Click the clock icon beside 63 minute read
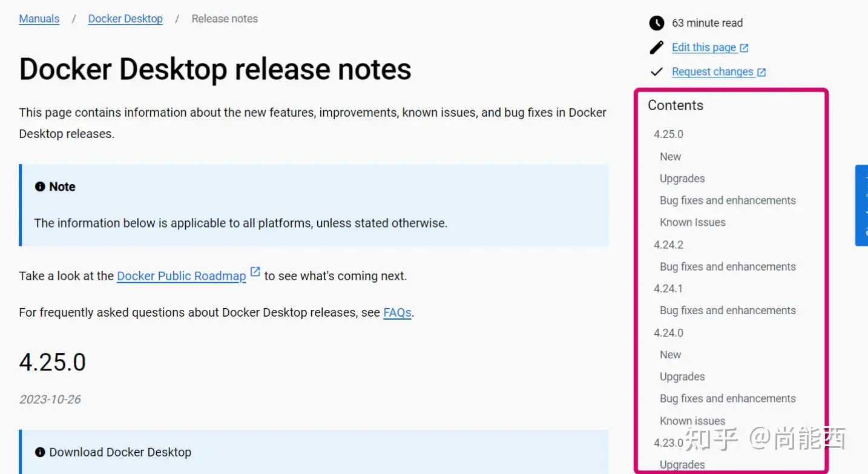 coord(657,23)
